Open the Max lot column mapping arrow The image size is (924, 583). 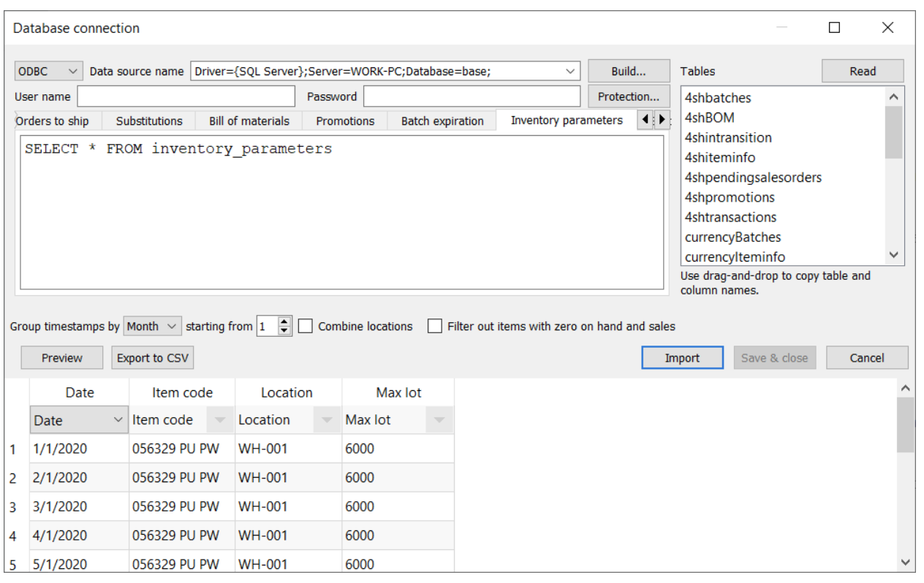click(x=439, y=420)
